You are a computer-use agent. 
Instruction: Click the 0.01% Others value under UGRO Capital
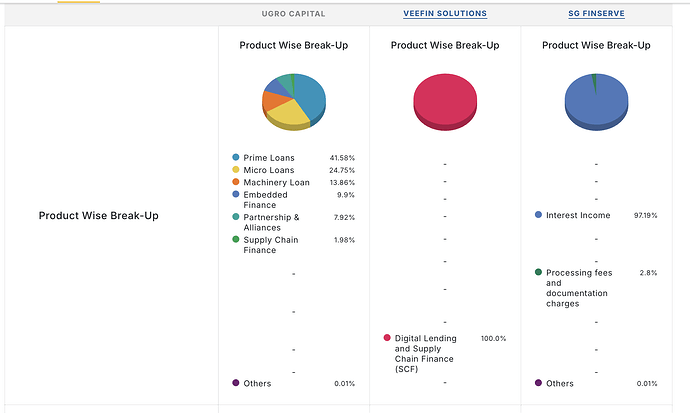point(344,384)
